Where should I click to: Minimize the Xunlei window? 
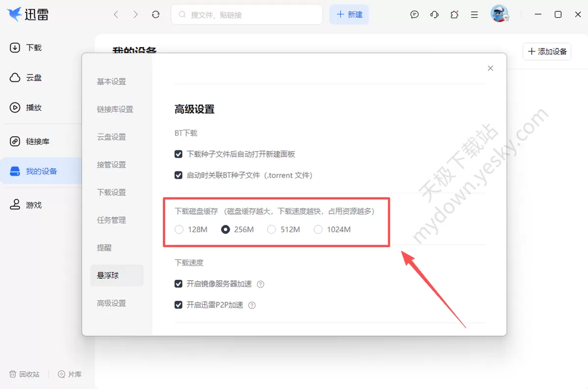pyautogui.click(x=538, y=15)
